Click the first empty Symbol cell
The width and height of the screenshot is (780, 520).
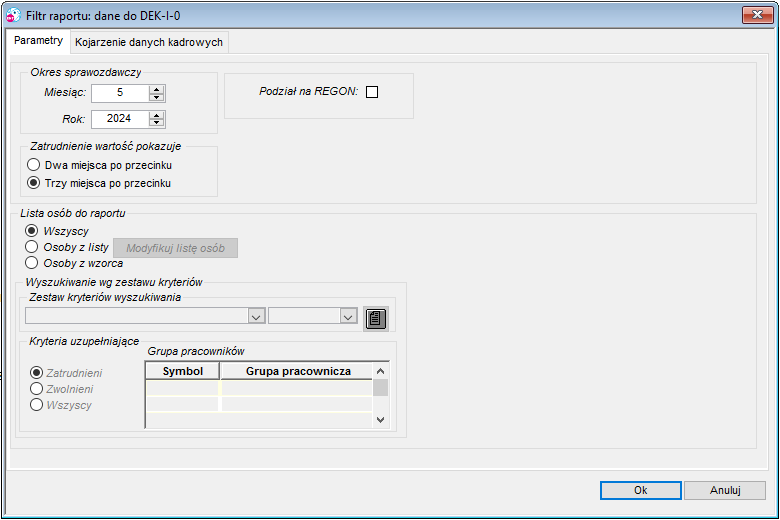click(183, 388)
